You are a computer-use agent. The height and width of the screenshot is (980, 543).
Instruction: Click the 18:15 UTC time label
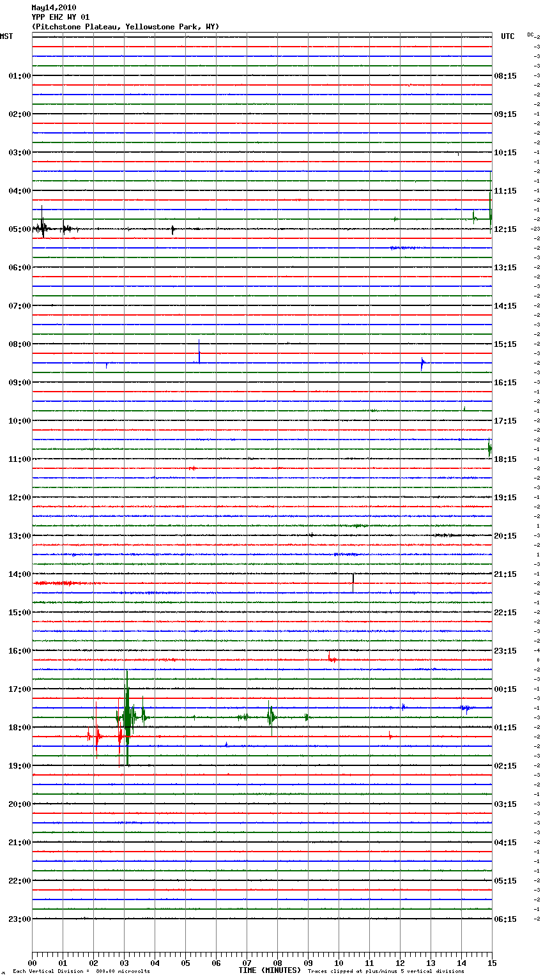505,459
